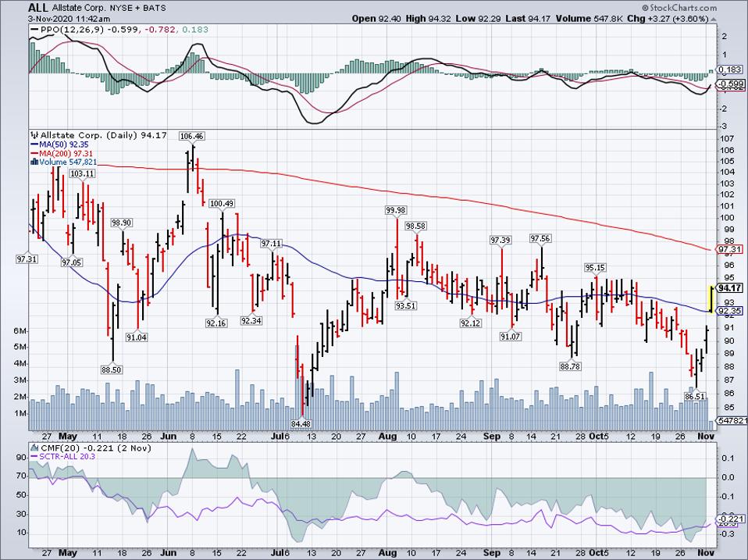Click the OHLC bar icon beside Allstate Corp. (Daily)
748x560 pixels.
click(x=34, y=134)
